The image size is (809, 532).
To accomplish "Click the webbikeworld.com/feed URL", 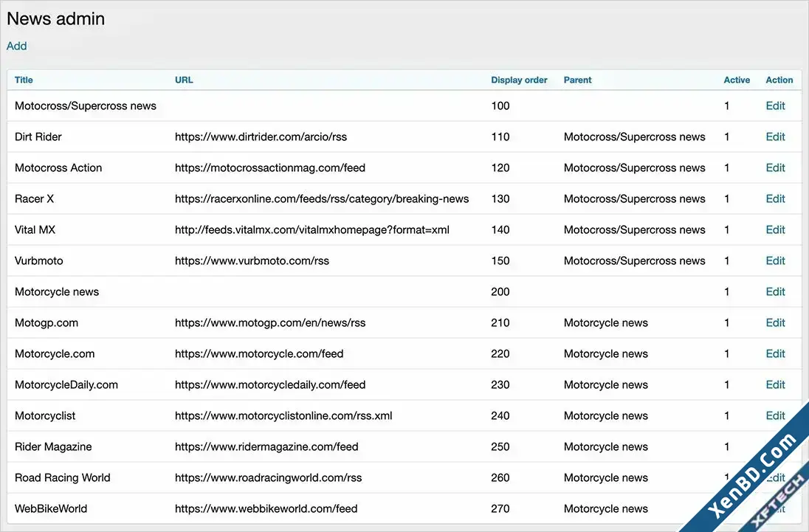I will (266, 508).
